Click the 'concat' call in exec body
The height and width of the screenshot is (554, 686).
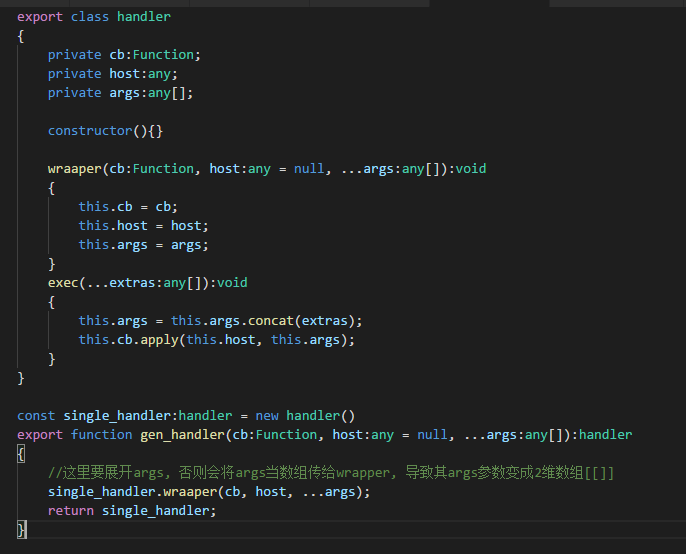(270, 321)
